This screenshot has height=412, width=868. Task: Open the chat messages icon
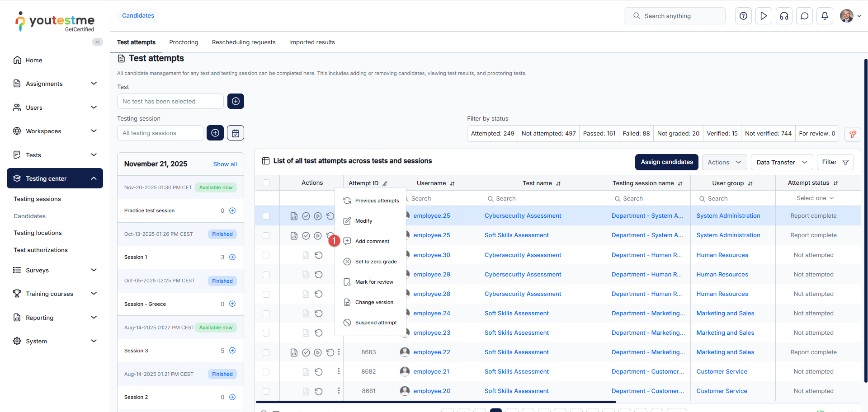click(804, 16)
